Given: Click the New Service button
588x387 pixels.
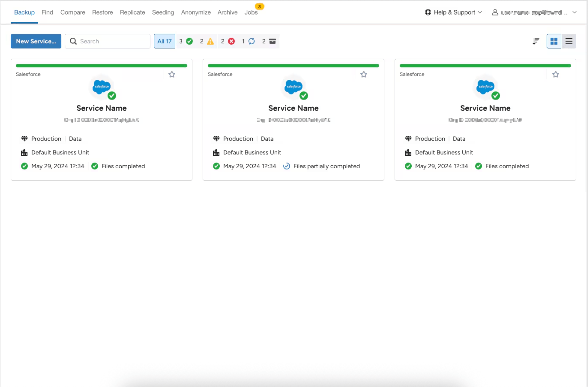Looking at the screenshot, I should click(36, 41).
